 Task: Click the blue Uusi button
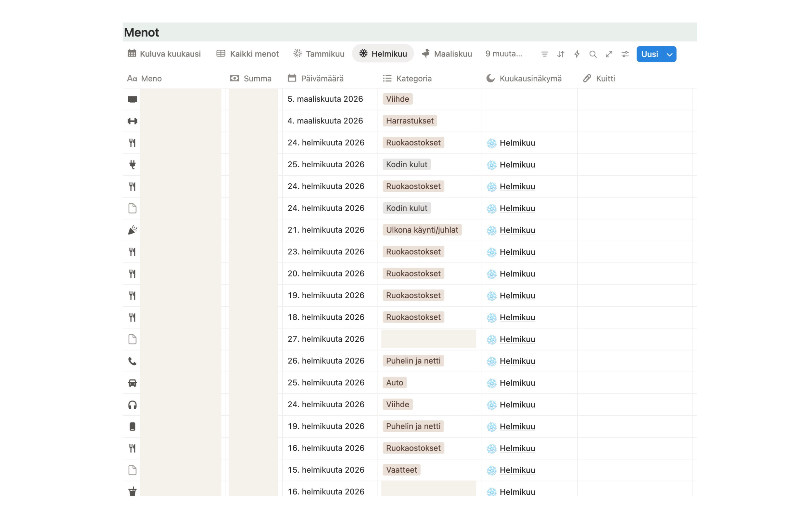[650, 54]
